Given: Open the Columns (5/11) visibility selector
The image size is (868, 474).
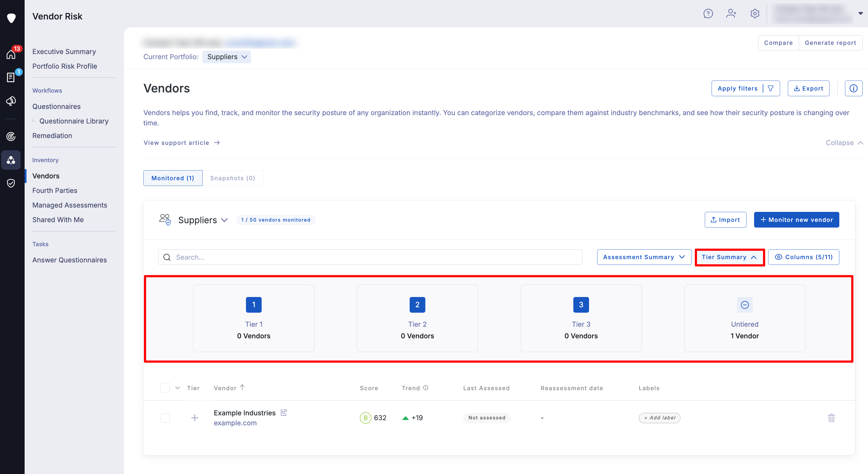Looking at the screenshot, I should point(803,257).
